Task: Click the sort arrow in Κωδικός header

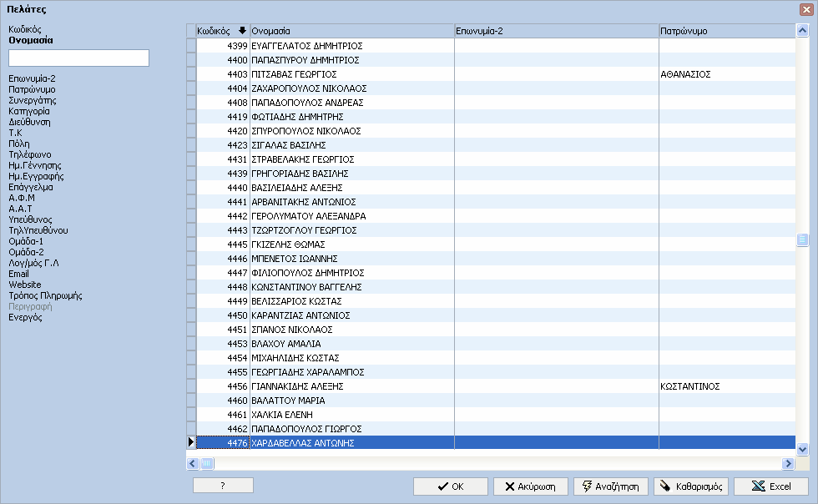Action: coord(242,31)
